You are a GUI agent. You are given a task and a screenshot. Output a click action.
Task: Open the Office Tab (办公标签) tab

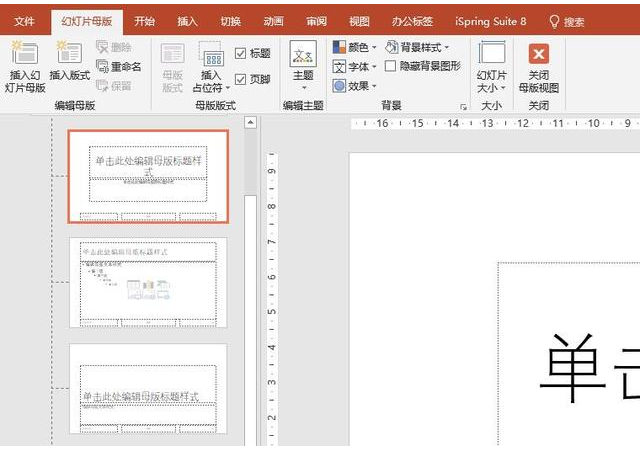point(412,21)
